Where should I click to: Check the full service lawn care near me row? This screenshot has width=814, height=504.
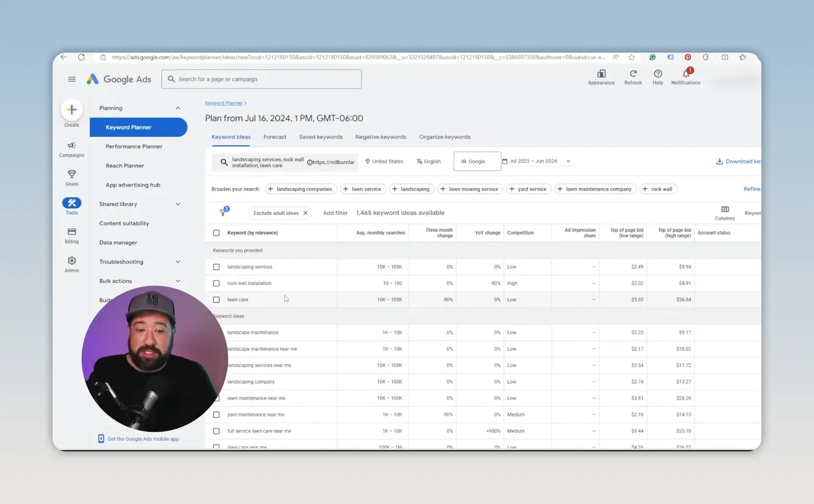[217, 431]
